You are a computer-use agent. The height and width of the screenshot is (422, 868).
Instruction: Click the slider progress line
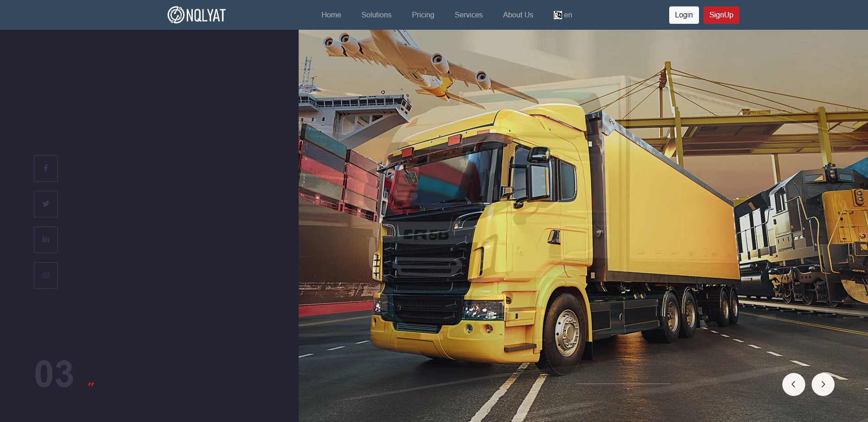[x=623, y=384]
